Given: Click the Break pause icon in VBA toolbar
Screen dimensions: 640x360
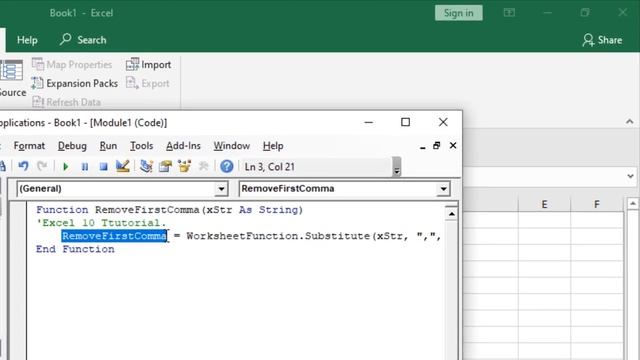Looking at the screenshot, I should 84,167.
